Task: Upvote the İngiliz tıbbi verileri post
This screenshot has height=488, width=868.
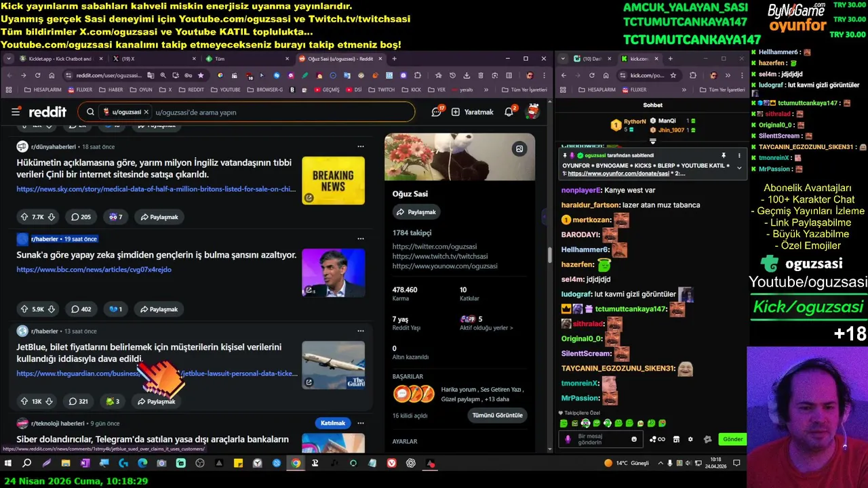Action: point(24,217)
